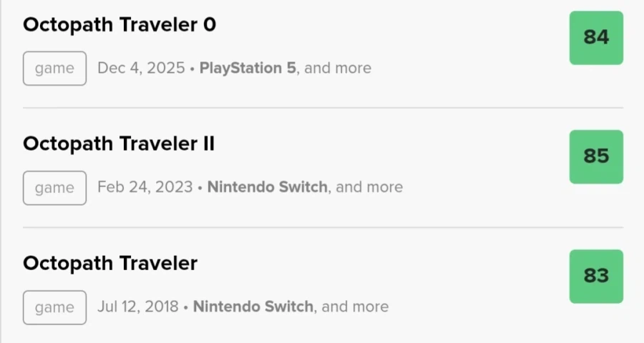This screenshot has width=644, height=343.
Task: Select Nintendo Switch platform beside Jul 12, 2018
Action: (x=253, y=307)
